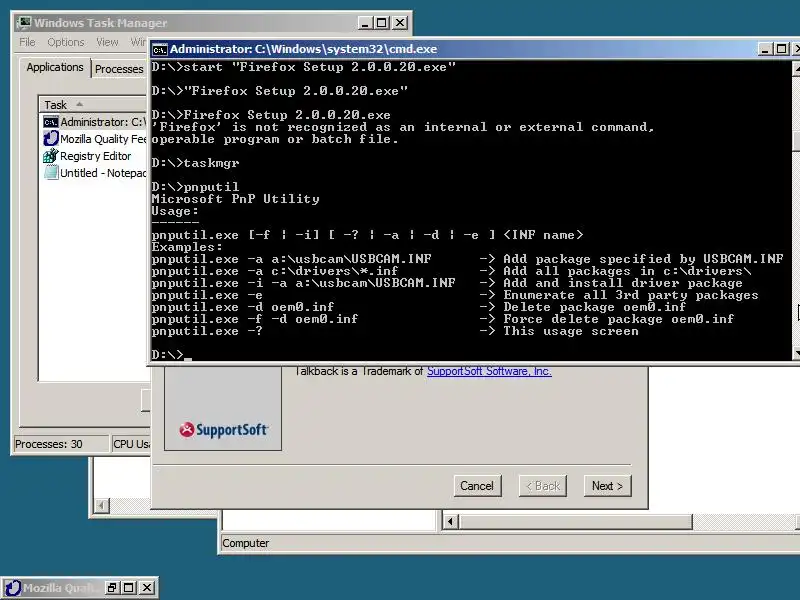Click Next in the Talkback wizard
This screenshot has width=800, height=600.
pyautogui.click(x=607, y=486)
